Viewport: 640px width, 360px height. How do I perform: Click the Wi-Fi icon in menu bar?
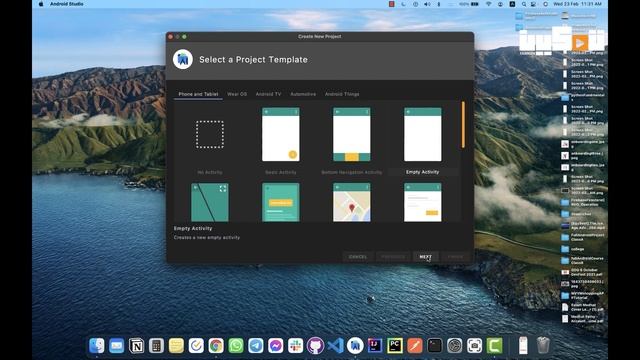[488, 4]
